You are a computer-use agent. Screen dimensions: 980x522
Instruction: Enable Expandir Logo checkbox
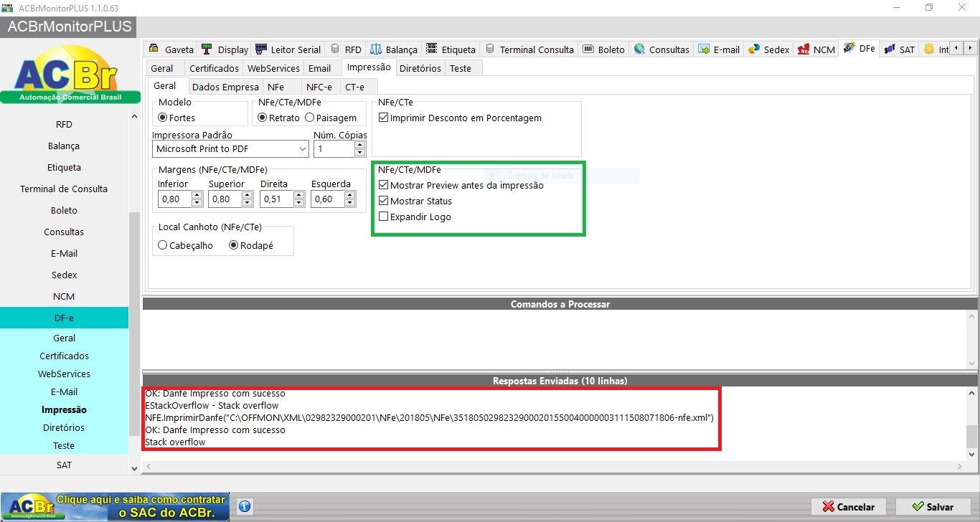tap(384, 217)
